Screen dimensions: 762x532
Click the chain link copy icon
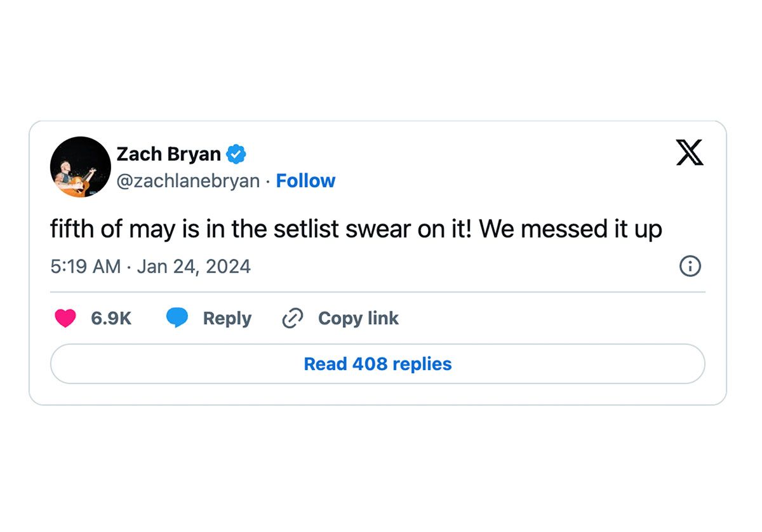pyautogui.click(x=292, y=318)
